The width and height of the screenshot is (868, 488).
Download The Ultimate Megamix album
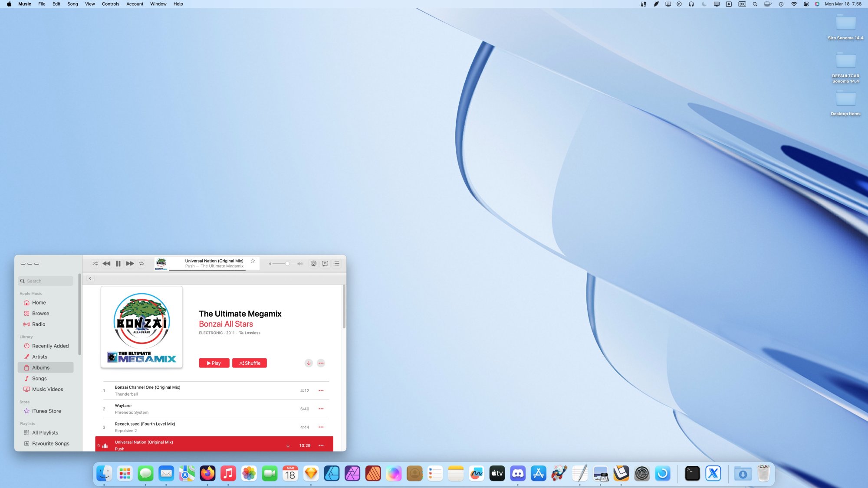309,363
